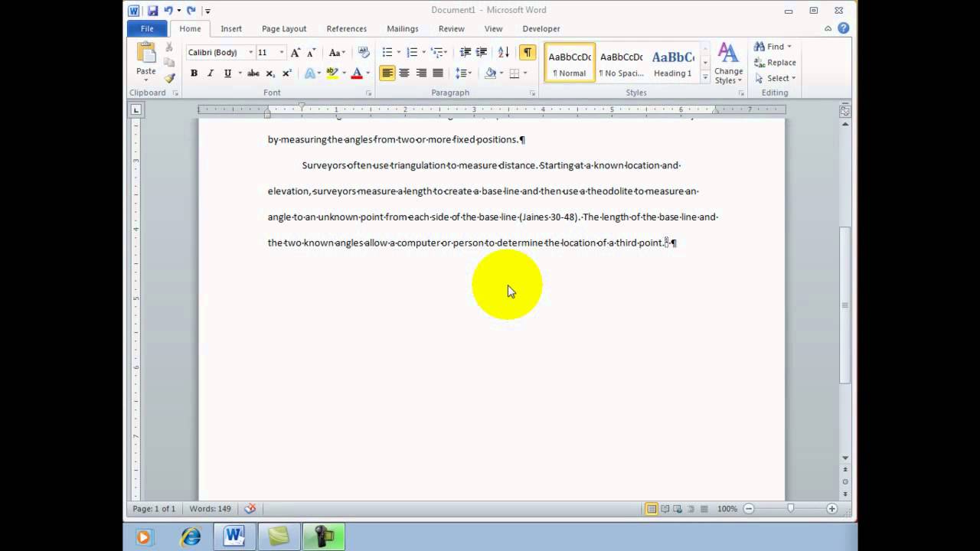Toggle subscript formatting
This screenshot has height=551, width=980.
(x=270, y=73)
